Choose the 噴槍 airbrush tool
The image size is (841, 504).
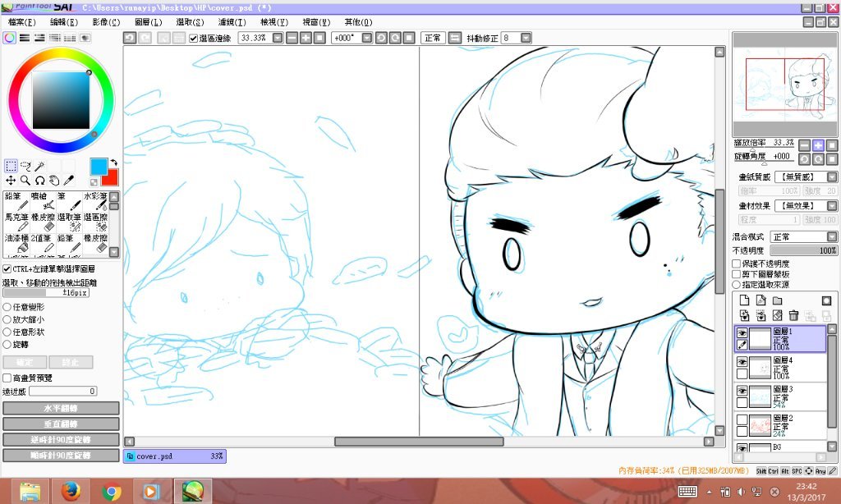pyautogui.click(x=43, y=201)
